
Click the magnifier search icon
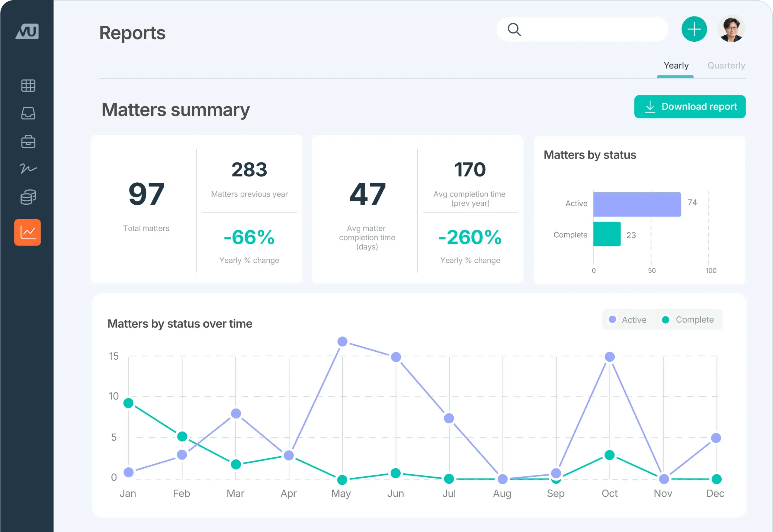(514, 29)
